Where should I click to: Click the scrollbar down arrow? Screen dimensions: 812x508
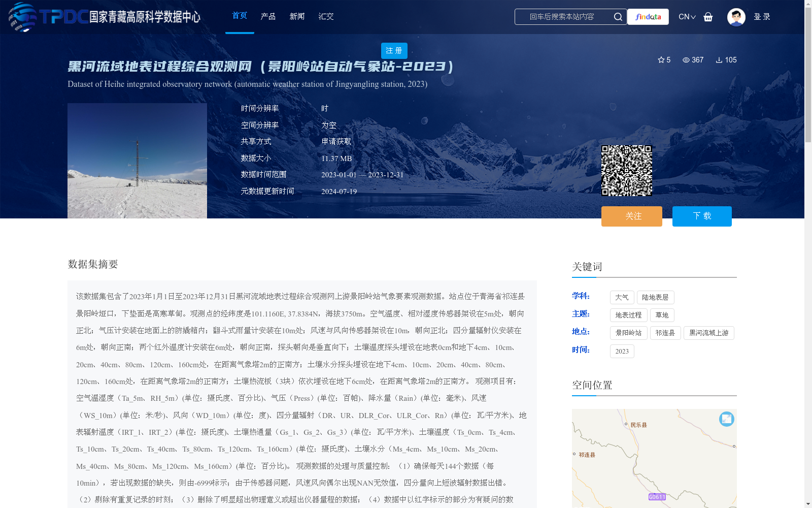click(808, 504)
